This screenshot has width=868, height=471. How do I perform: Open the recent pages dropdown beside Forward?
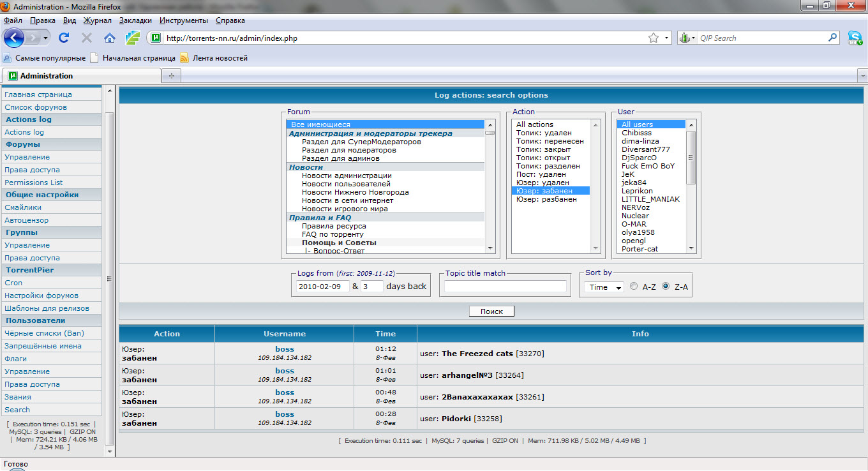point(46,38)
